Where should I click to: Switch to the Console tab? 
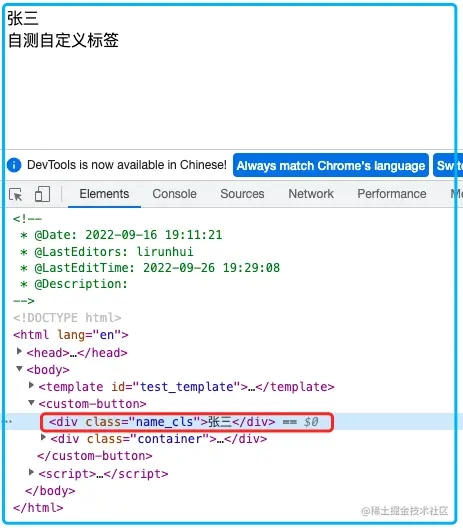click(174, 194)
